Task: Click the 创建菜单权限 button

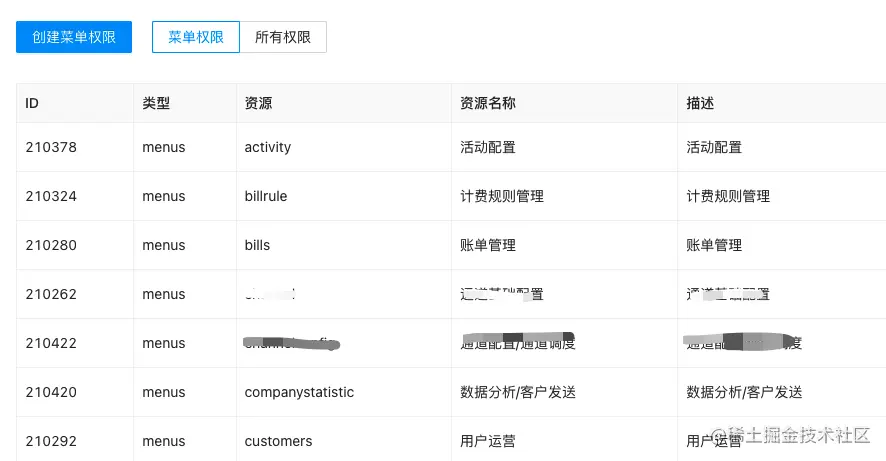Action: [x=74, y=37]
